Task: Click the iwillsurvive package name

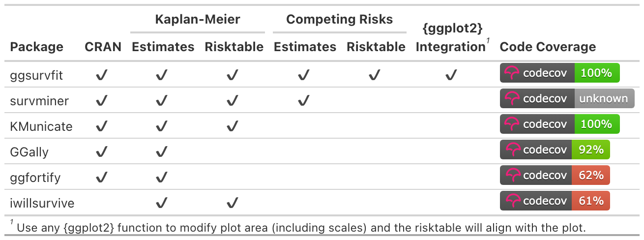Action: pos(42,202)
